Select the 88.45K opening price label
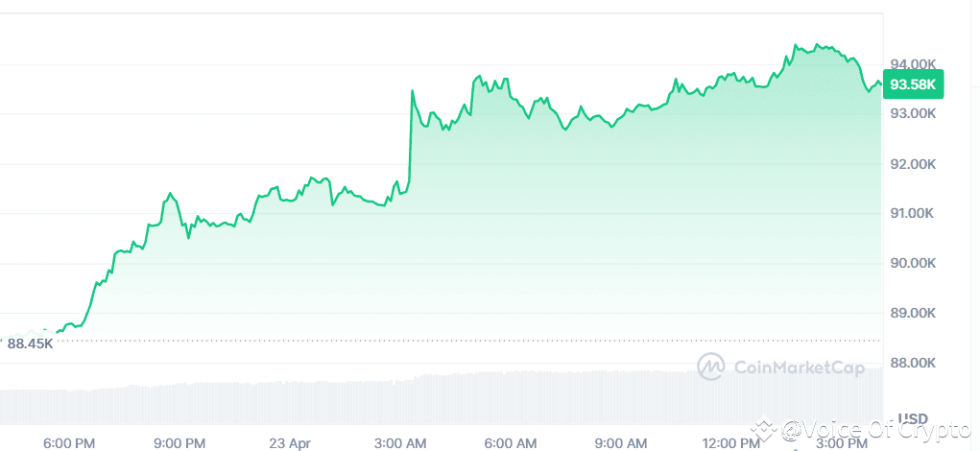 click(x=30, y=343)
